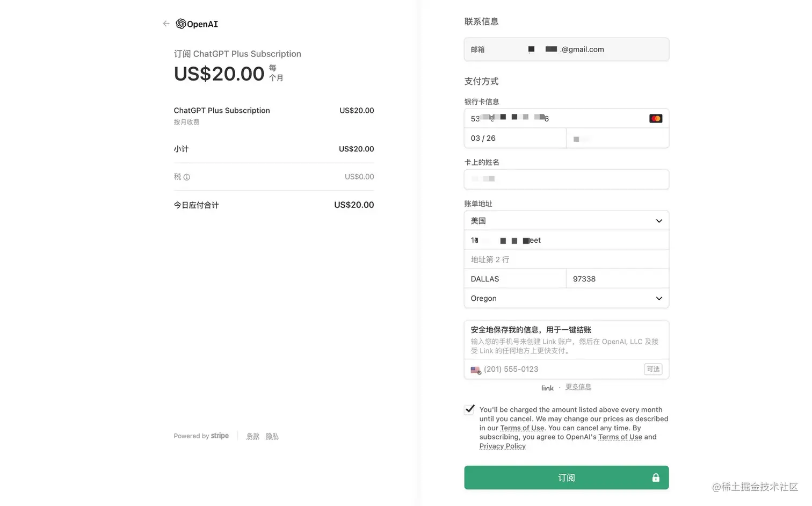The height and width of the screenshot is (506, 812).
Task: Click the lock icon on subscribe button
Action: 656,478
